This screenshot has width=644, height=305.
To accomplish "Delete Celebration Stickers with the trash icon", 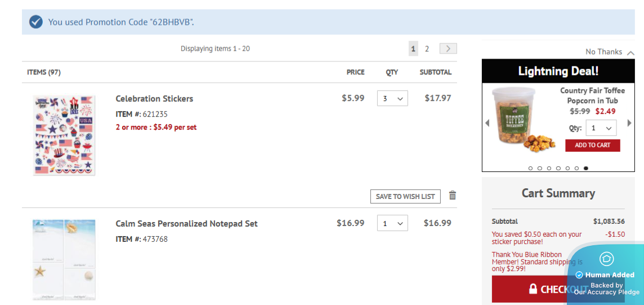I will pyautogui.click(x=452, y=196).
